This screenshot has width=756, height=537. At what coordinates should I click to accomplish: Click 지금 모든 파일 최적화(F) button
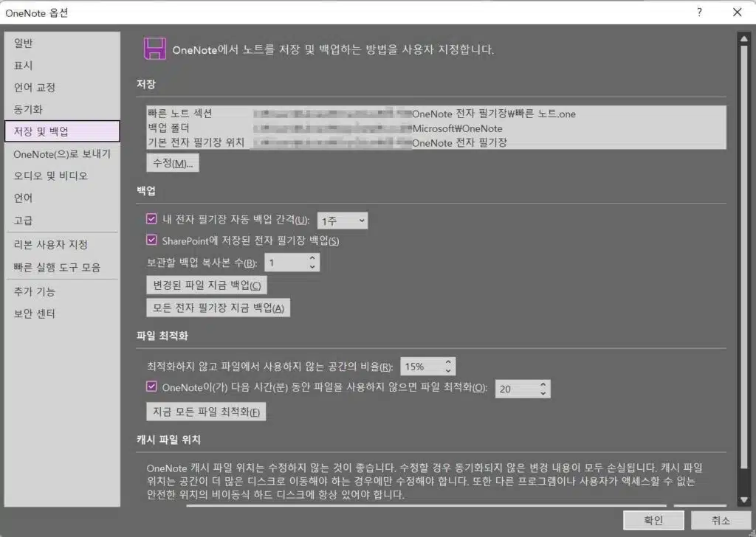click(x=206, y=412)
